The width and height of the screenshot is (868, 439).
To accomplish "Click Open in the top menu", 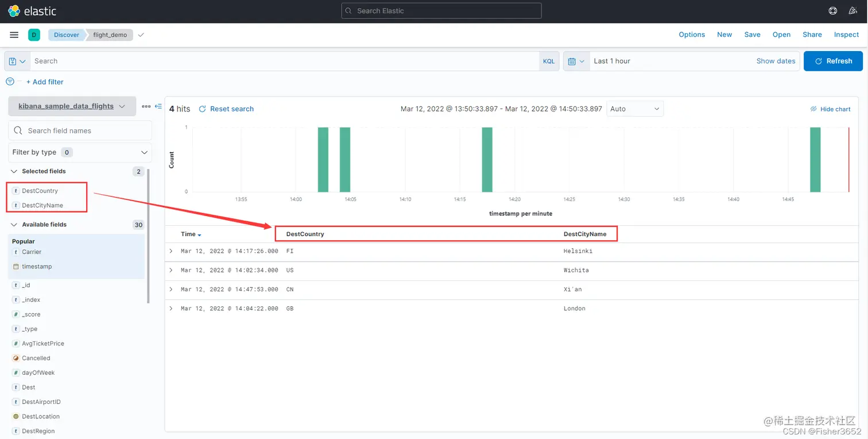I will [781, 34].
